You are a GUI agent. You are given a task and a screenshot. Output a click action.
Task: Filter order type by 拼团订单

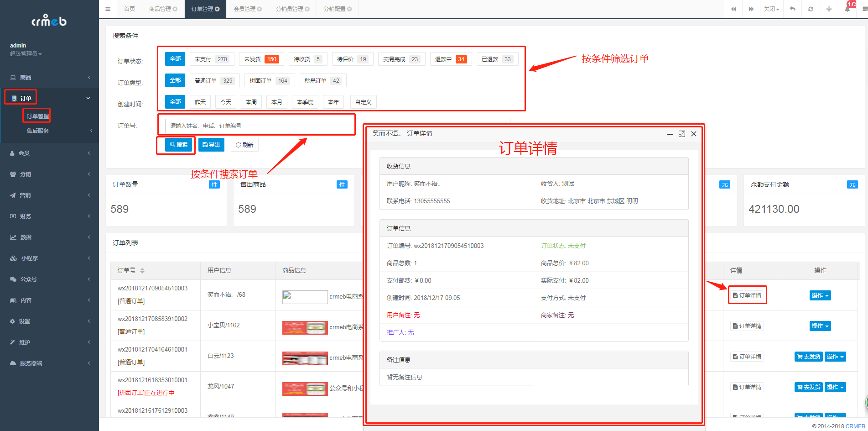pyautogui.click(x=269, y=81)
